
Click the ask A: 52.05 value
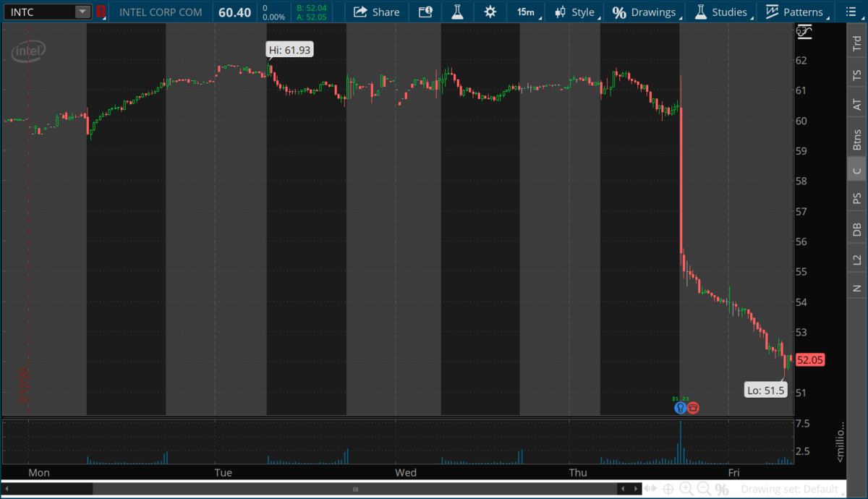(x=312, y=17)
